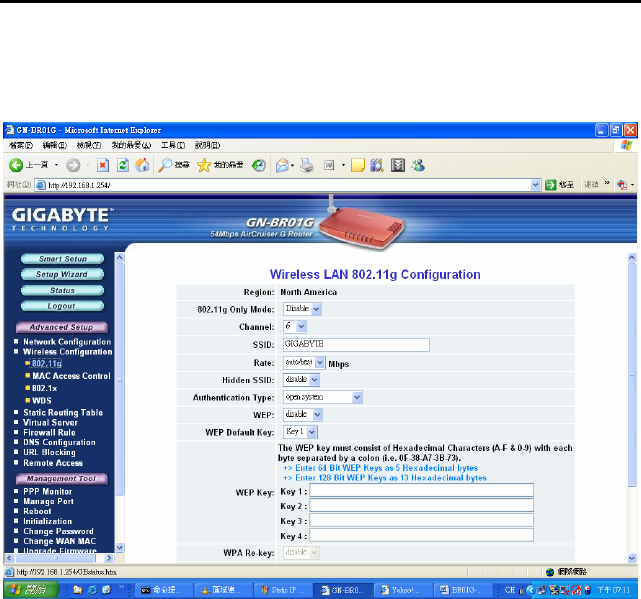This screenshot has width=641, height=599.
Task: Click the SSID text field
Action: tap(356, 344)
